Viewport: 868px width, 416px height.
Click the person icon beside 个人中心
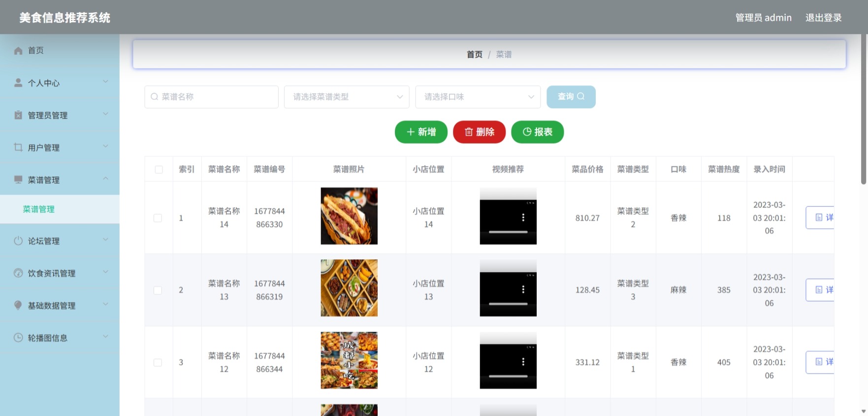click(18, 83)
